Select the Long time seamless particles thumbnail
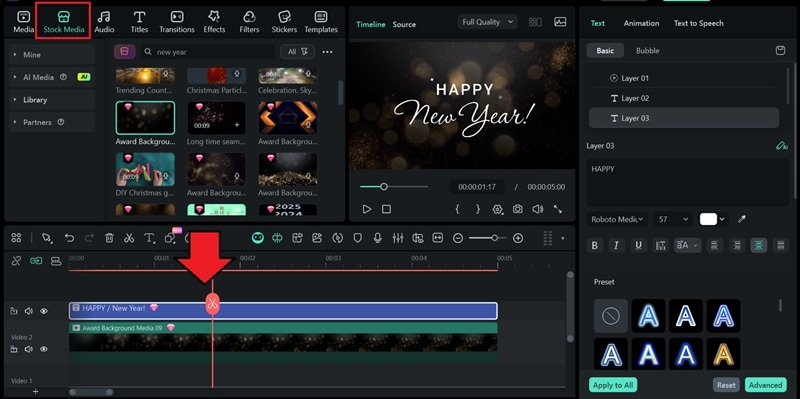Image resolution: width=800 pixels, height=399 pixels. tap(216, 118)
